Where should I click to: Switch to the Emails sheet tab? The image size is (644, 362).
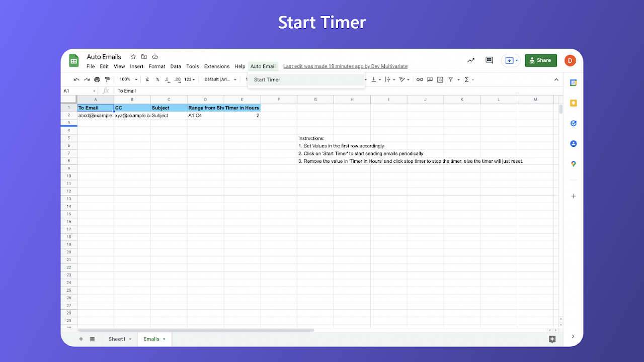click(x=151, y=339)
